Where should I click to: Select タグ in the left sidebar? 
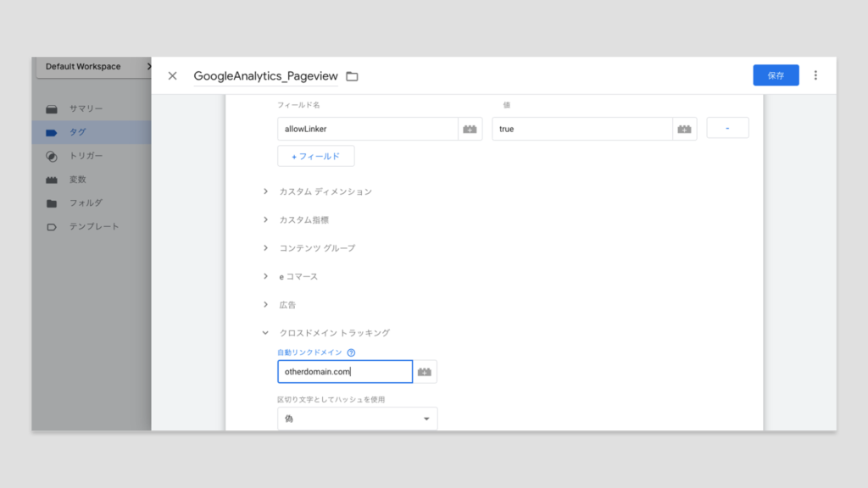click(77, 132)
